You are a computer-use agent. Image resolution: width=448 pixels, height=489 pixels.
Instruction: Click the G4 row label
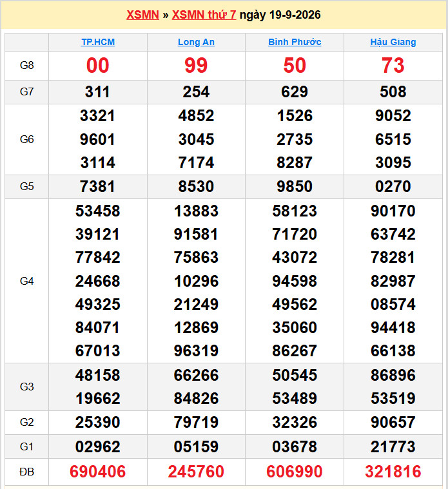click(x=27, y=281)
